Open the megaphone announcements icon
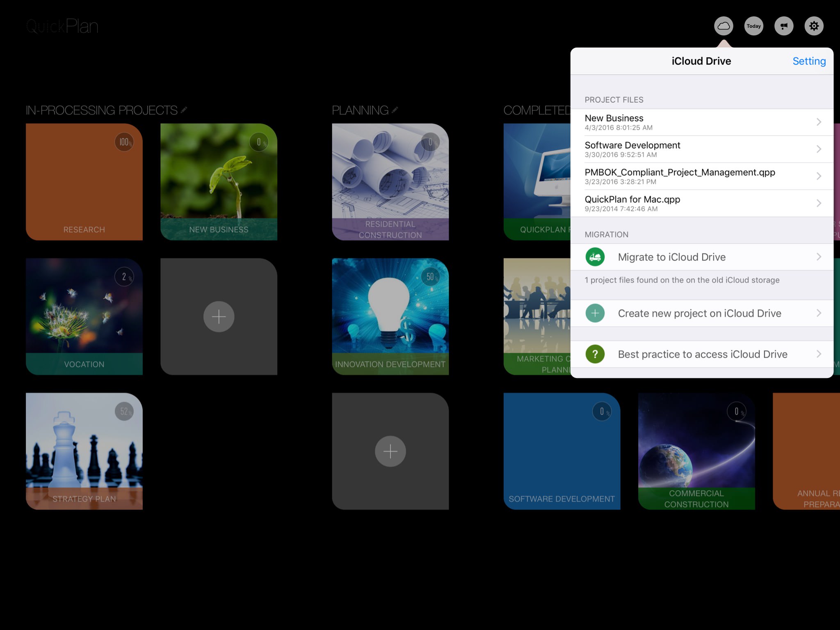This screenshot has width=840, height=630. (x=784, y=26)
